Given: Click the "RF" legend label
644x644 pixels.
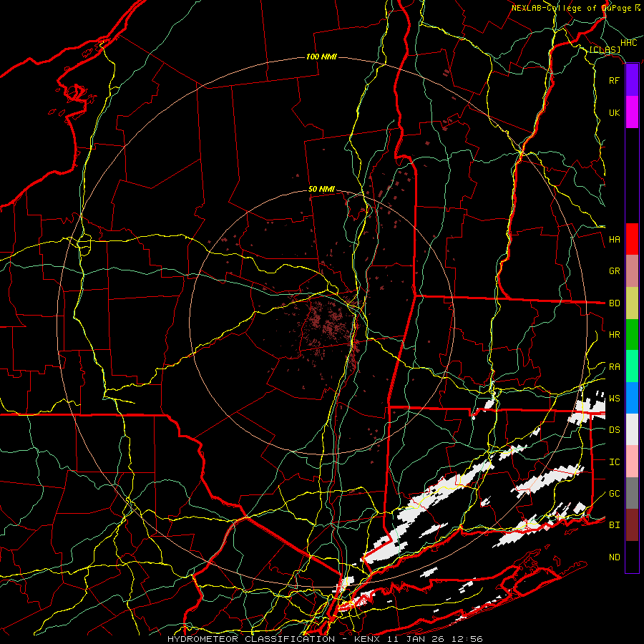Looking at the screenshot, I should click(x=614, y=80).
